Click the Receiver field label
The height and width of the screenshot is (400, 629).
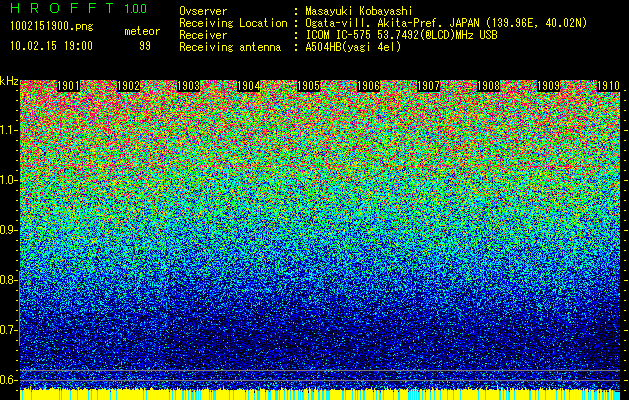pos(203,35)
